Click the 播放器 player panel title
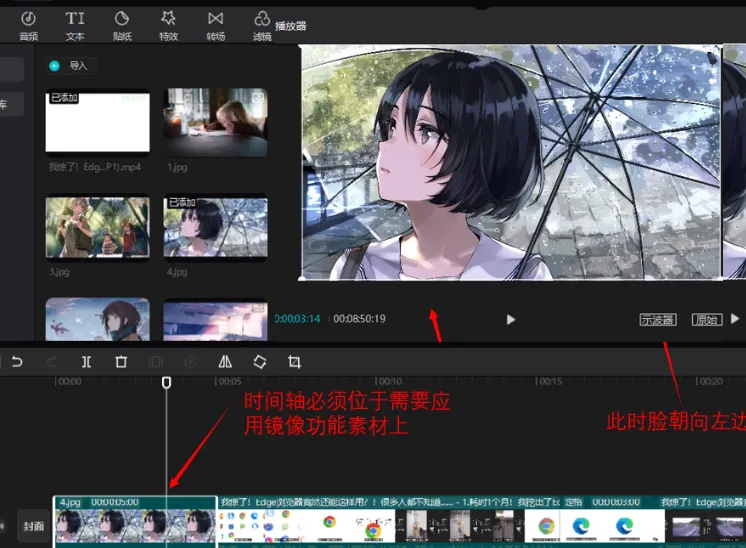746x548 pixels. click(x=290, y=26)
